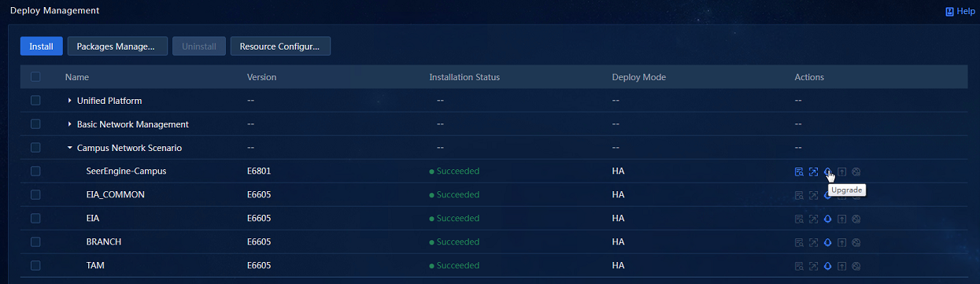Collapse the Campus Network Scenario group
This screenshot has height=284, width=980.
point(69,148)
